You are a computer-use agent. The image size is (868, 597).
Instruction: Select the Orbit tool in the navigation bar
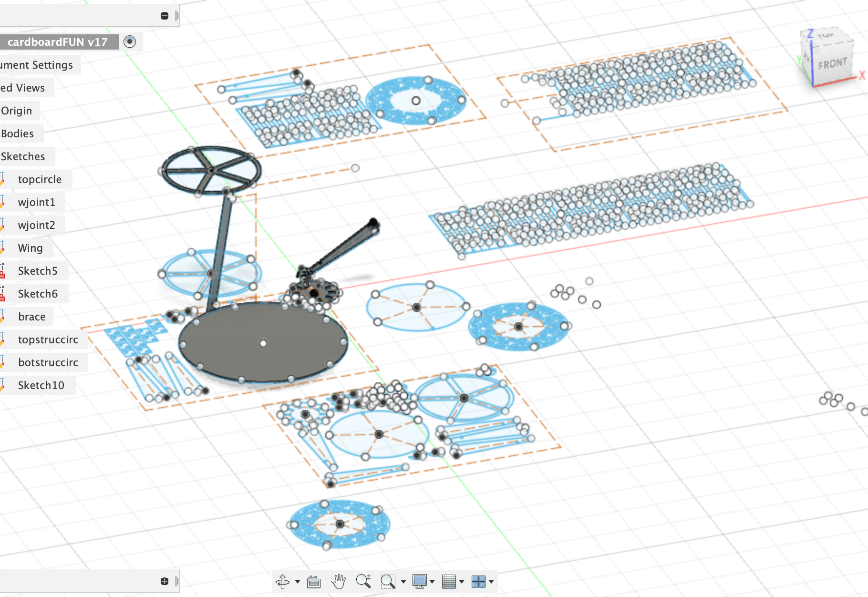282,581
